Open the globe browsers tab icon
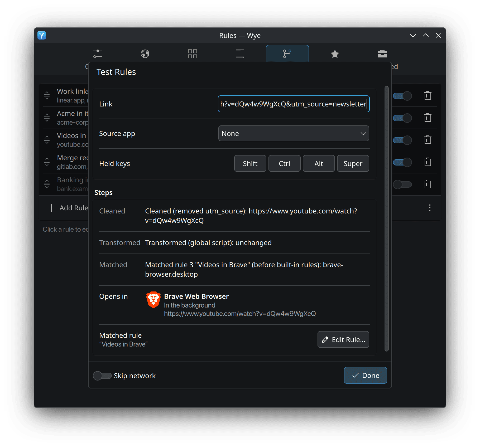The image size is (480, 448). click(x=145, y=54)
